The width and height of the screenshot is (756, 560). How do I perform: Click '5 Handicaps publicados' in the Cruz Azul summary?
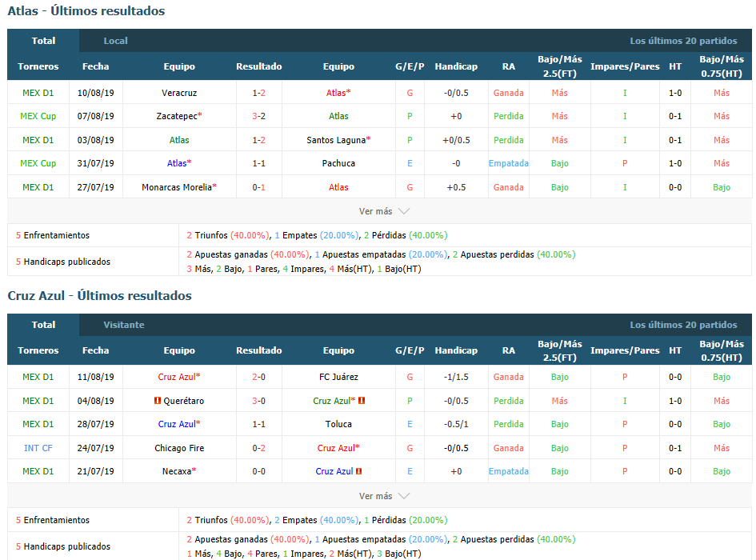[x=62, y=546]
